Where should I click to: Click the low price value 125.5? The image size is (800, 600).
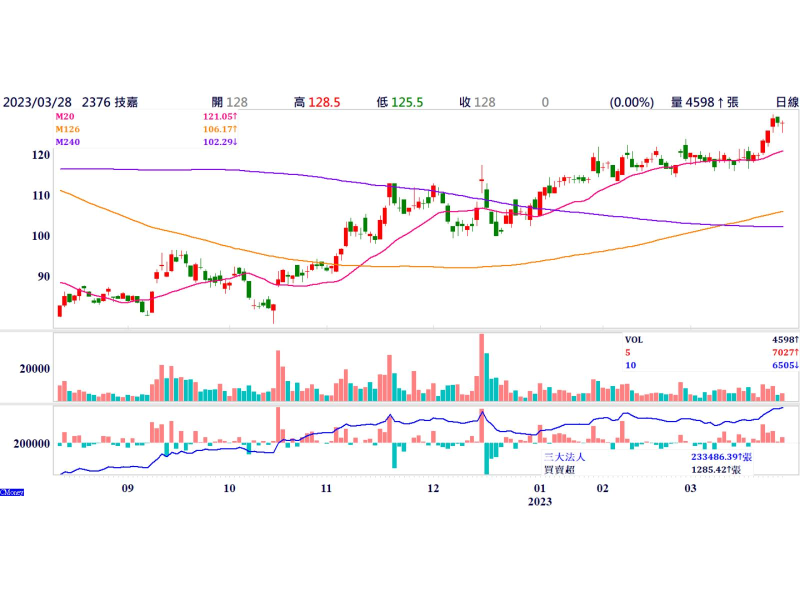(x=407, y=102)
